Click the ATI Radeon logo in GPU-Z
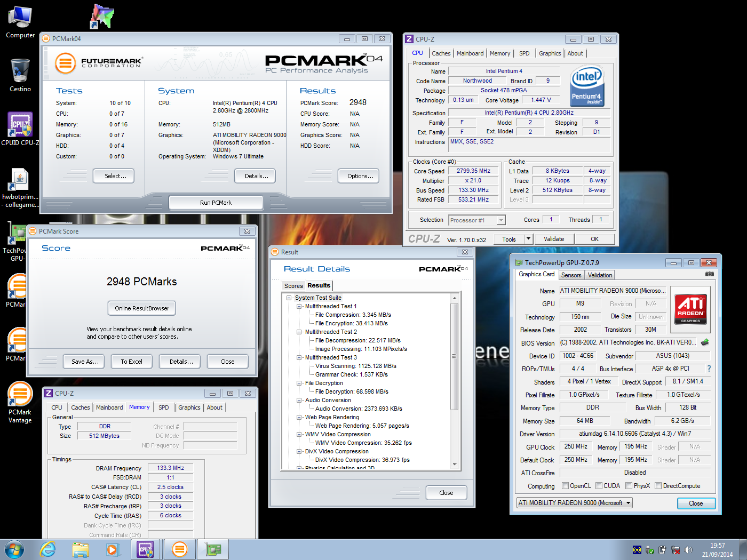Viewport: 747px width, 560px height. pos(690,309)
